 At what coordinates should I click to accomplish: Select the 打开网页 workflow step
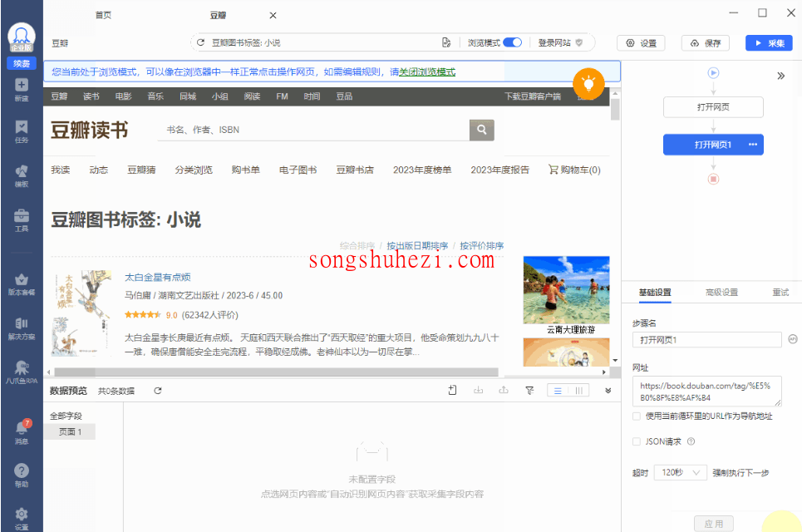point(714,107)
